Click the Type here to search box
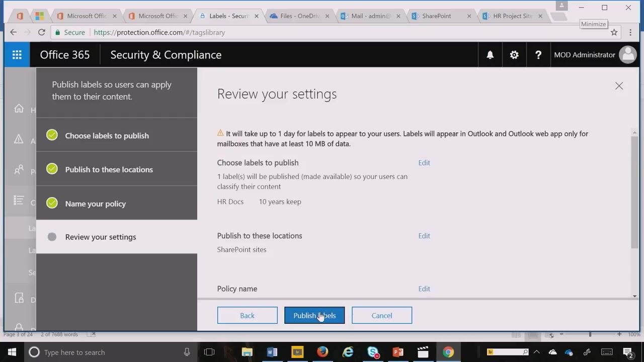The width and height of the screenshot is (644, 362). tap(111, 352)
